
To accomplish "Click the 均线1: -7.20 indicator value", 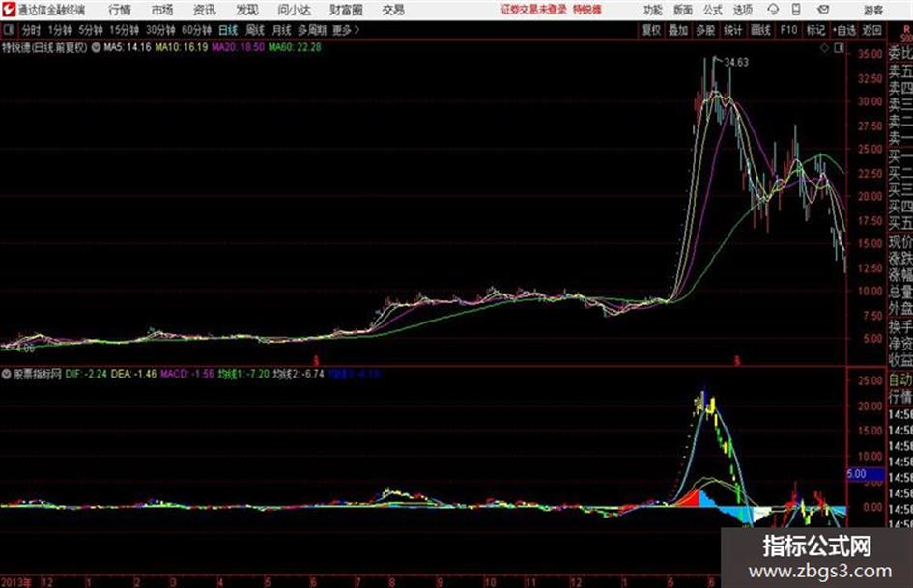I will tap(243, 375).
